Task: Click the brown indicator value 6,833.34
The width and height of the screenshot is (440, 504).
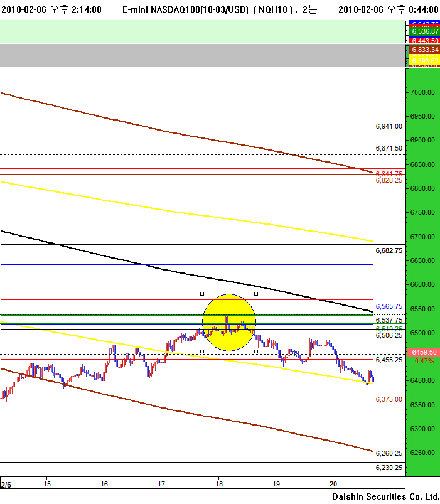Action: click(x=425, y=50)
